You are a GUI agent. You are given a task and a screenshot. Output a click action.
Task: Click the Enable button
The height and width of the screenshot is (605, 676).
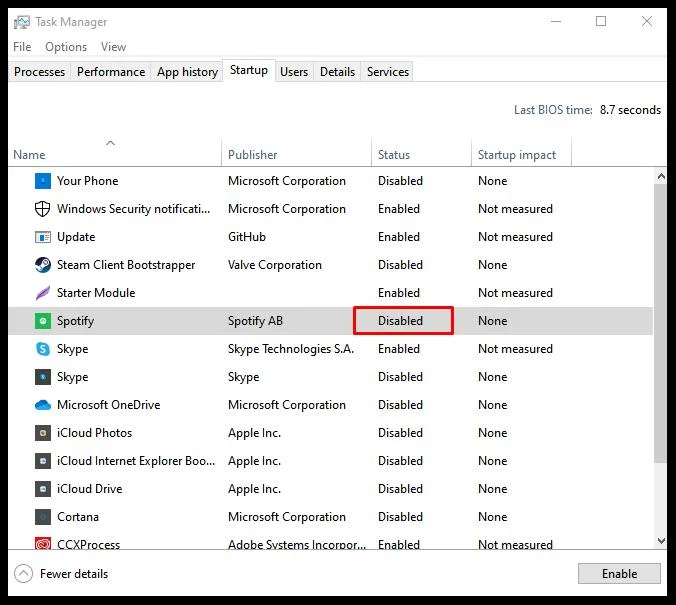[x=619, y=574]
